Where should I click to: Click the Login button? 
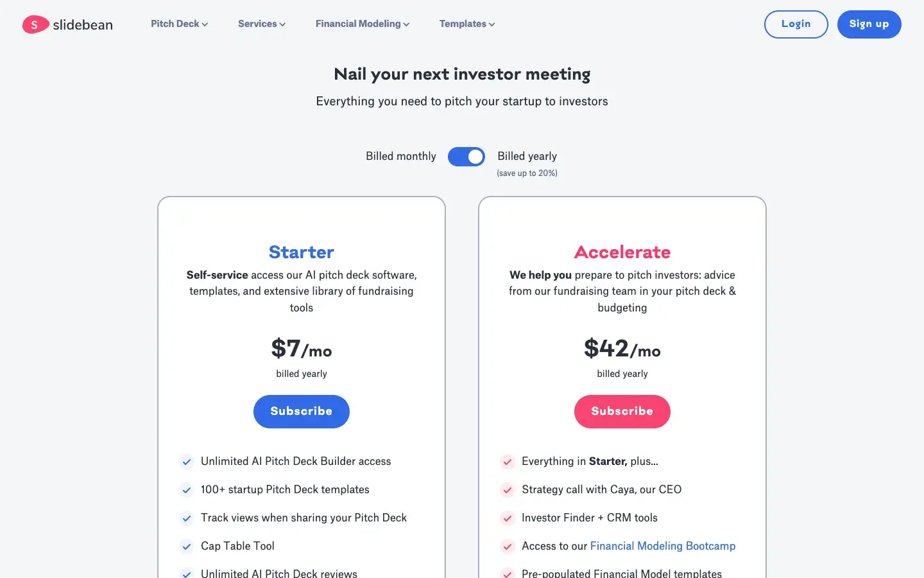tap(796, 24)
